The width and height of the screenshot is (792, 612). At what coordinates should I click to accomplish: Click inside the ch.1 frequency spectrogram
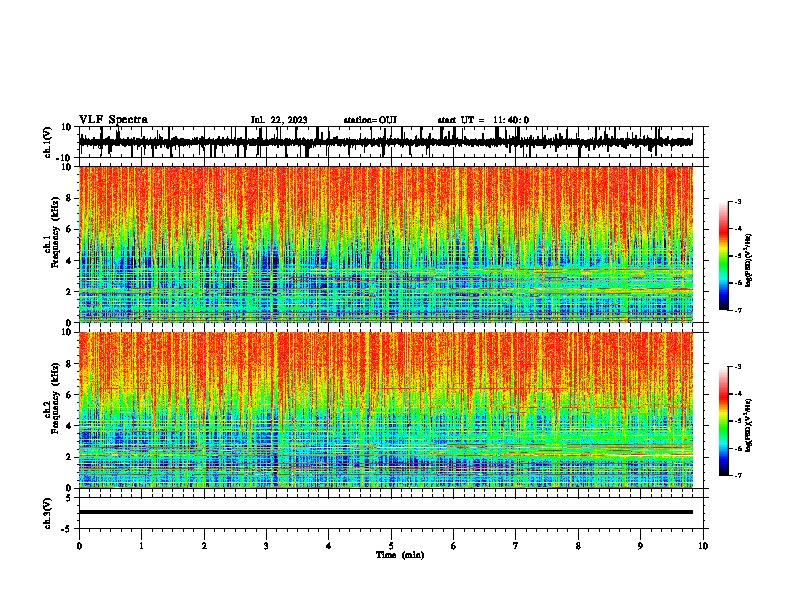386,244
